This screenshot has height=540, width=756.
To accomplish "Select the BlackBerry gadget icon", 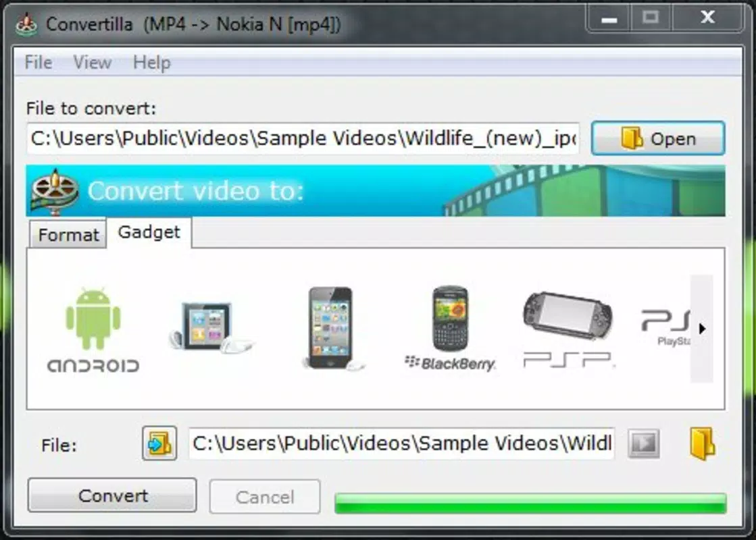I will tap(450, 329).
